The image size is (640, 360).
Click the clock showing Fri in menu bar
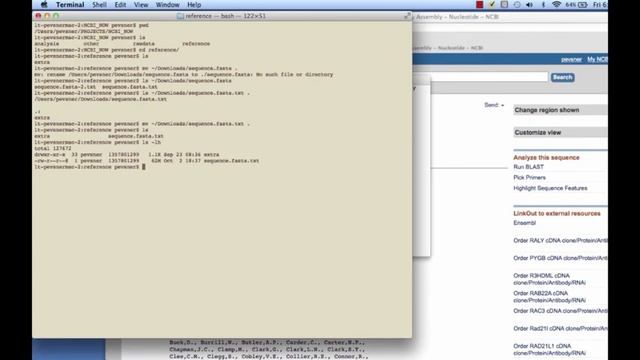[x=600, y=5]
